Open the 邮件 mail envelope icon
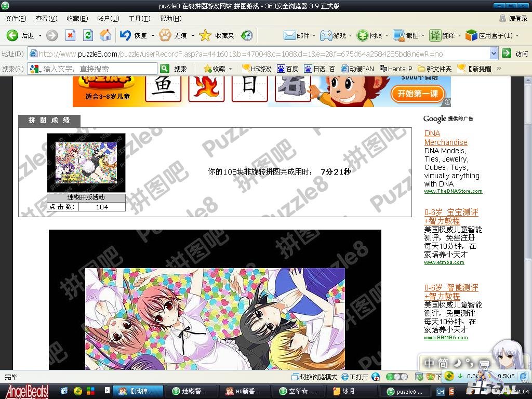The height and width of the screenshot is (399, 532). point(289,35)
